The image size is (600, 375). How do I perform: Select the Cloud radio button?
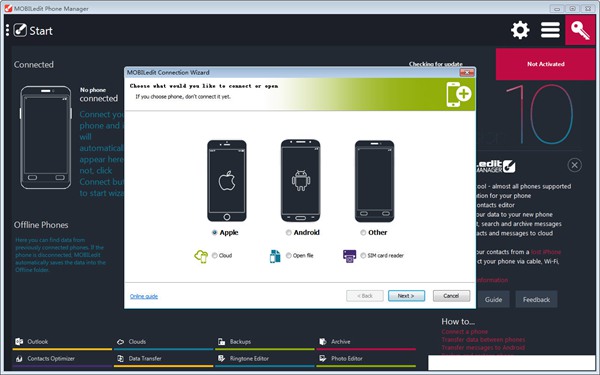click(214, 256)
